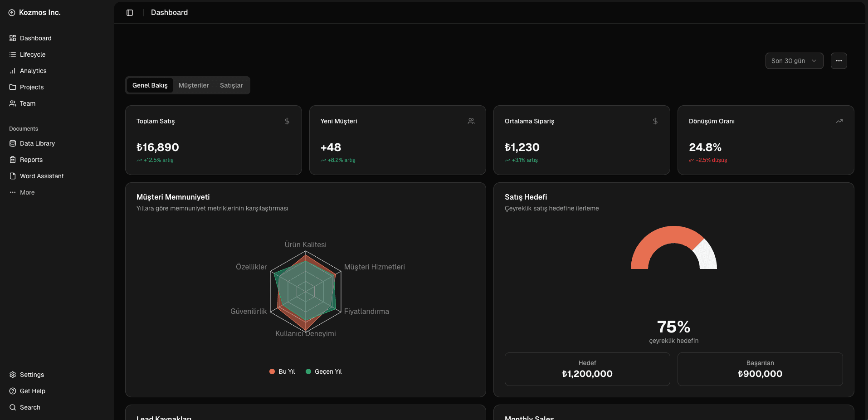The width and height of the screenshot is (868, 420).
Task: Click the Analytics bar chart icon
Action: point(13,71)
